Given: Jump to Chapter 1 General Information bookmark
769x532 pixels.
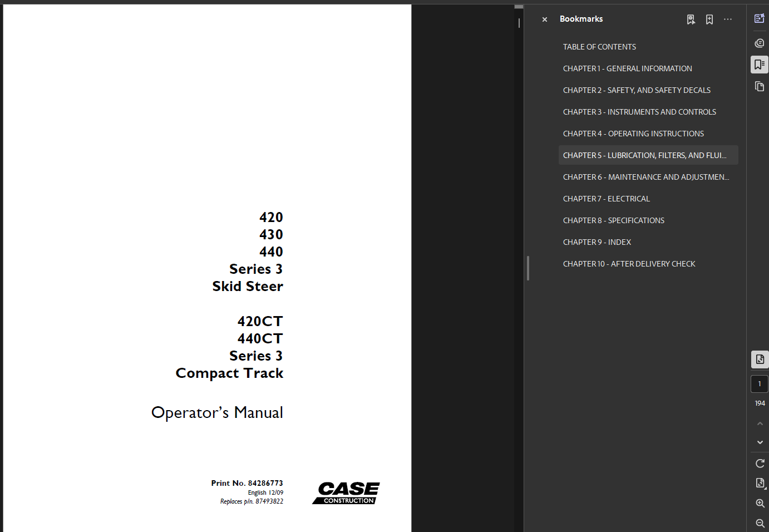Looking at the screenshot, I should tap(628, 68).
